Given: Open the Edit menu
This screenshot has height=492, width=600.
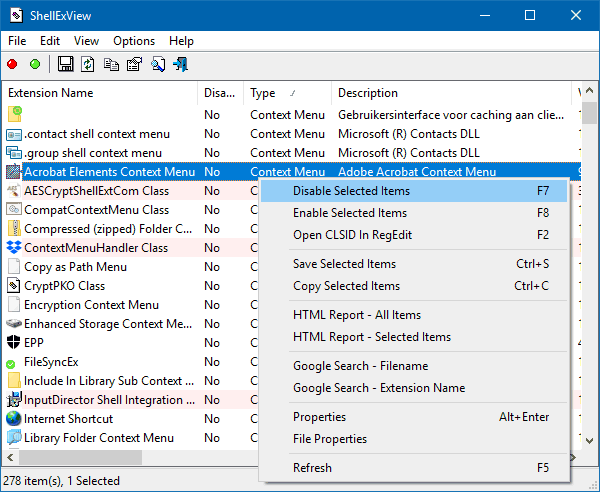Looking at the screenshot, I should (x=50, y=41).
